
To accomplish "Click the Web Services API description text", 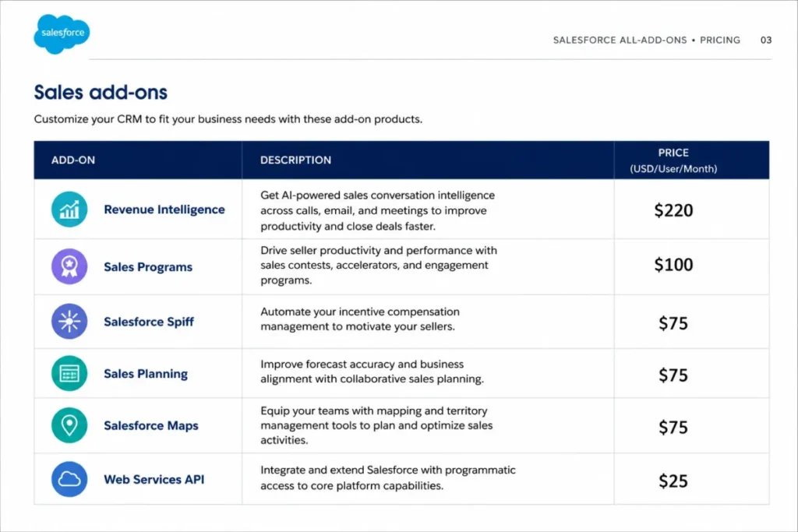I will [388, 477].
